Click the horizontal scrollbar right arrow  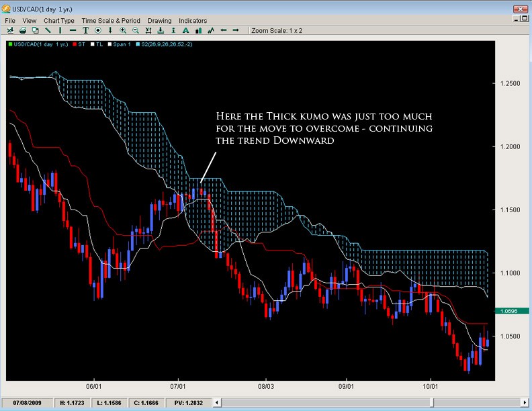(525, 402)
